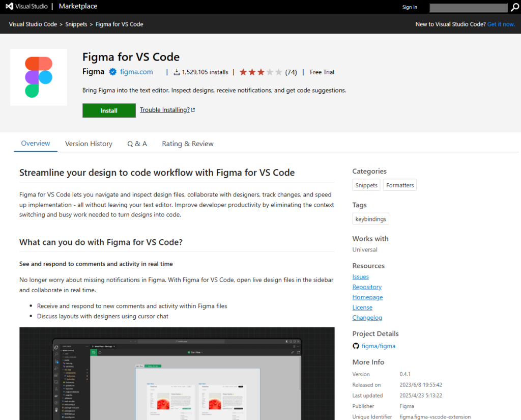Click the search magnifier icon
This screenshot has height=420, width=521.
[515, 7]
